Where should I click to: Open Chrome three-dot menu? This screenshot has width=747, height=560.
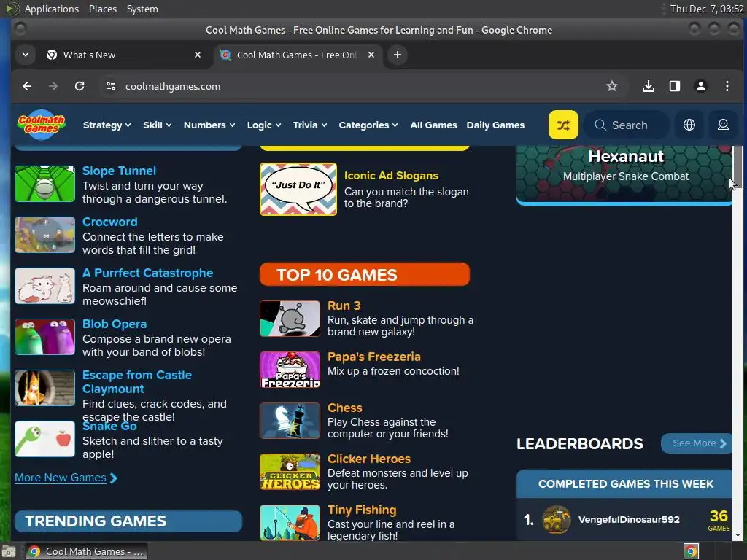(727, 86)
